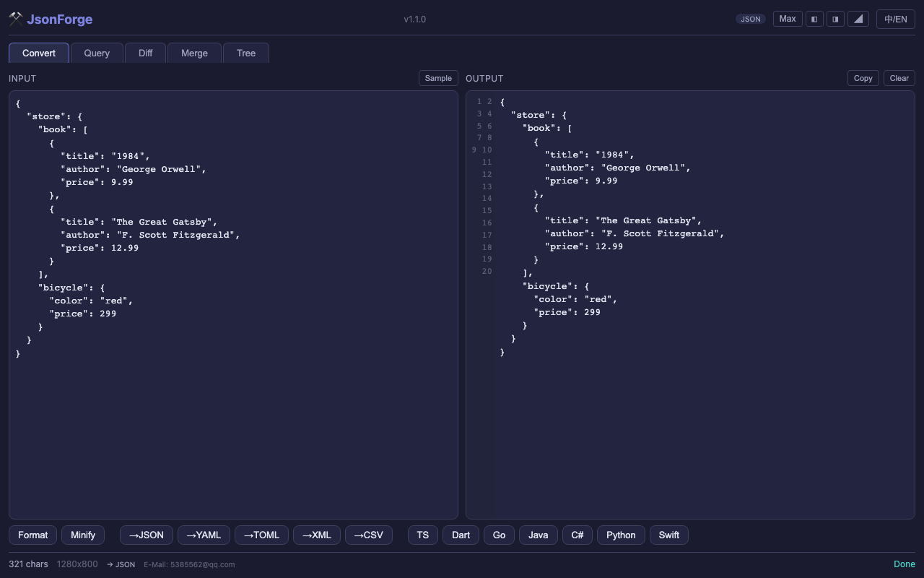Click output line number 20
The image size is (924, 578).
(487, 272)
